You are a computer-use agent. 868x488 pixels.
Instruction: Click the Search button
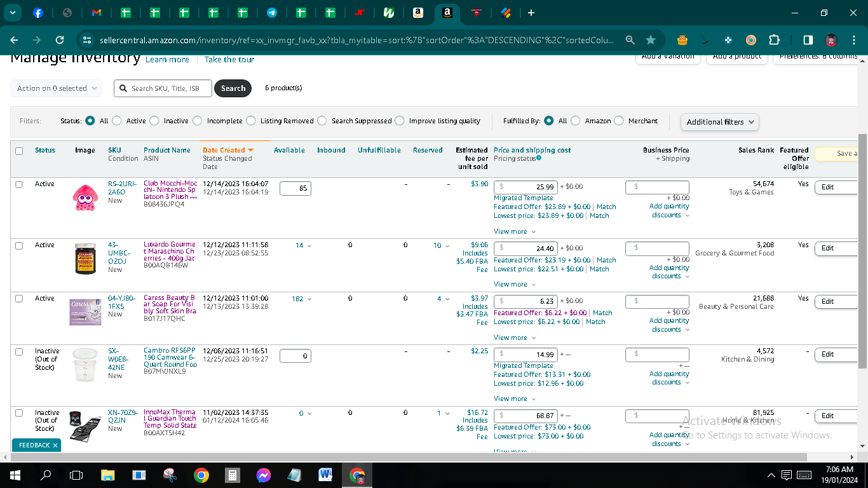(233, 88)
